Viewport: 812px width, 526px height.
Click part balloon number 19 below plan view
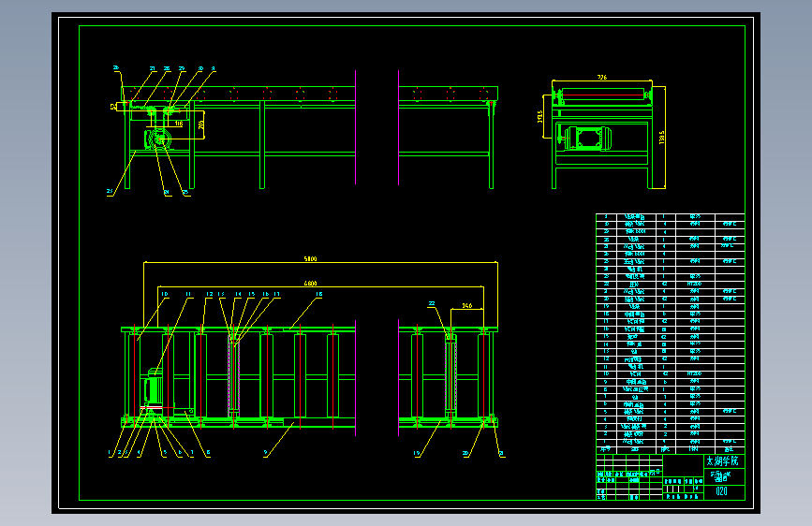point(417,454)
